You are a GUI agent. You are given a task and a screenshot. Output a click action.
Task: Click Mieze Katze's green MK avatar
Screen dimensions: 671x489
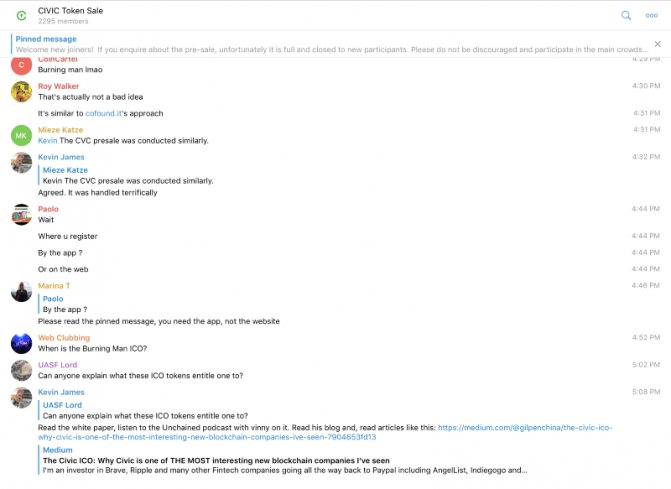pyautogui.click(x=21, y=136)
